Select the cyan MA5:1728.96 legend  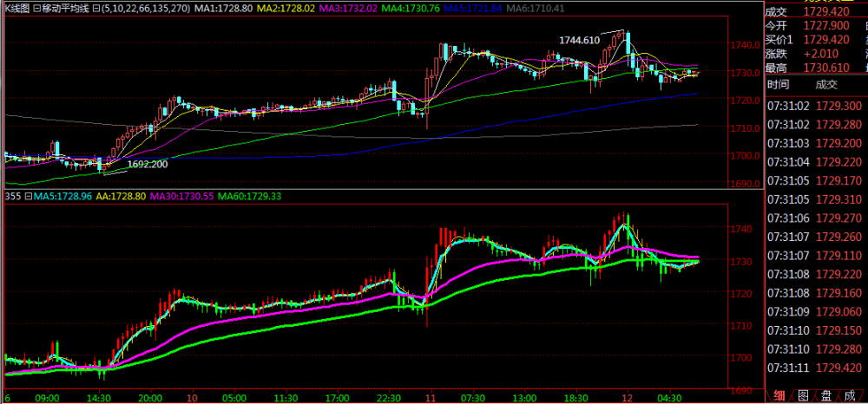point(63,196)
